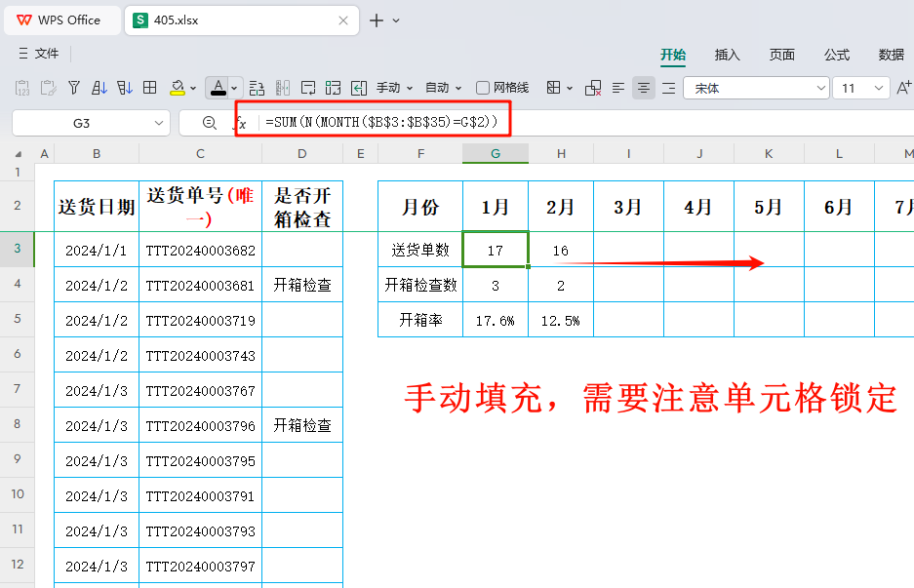The width and height of the screenshot is (914, 588).
Task: Switch to the 插入 ribbon tab
Action: pyautogui.click(x=727, y=55)
